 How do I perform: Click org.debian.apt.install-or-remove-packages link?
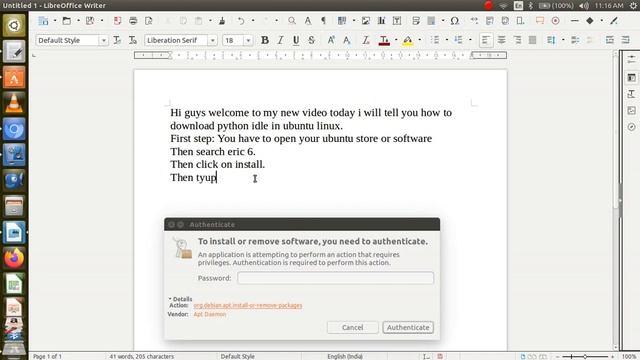248,305
